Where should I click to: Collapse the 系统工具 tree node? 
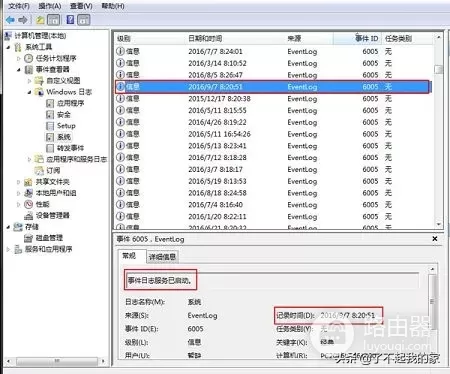8,47
